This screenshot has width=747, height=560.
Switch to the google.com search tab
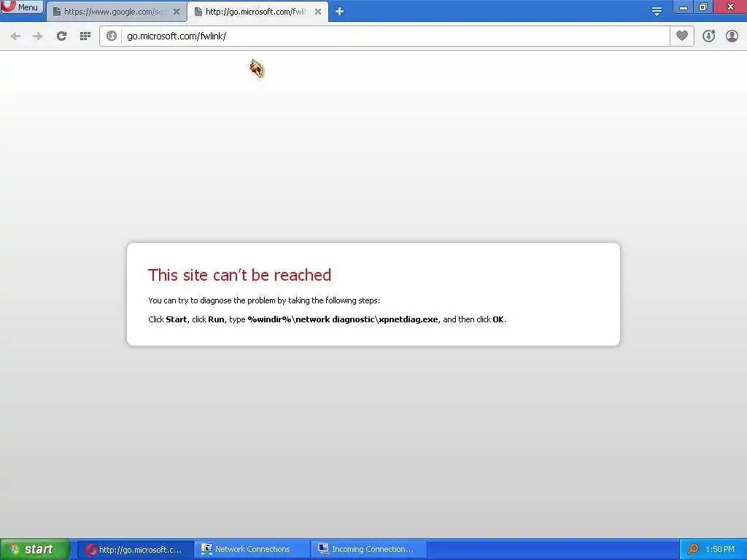point(112,12)
